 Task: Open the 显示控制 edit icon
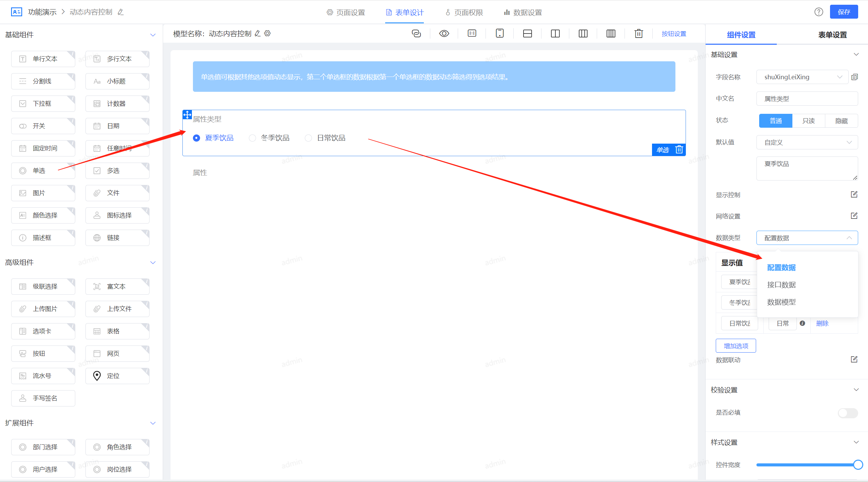tap(854, 194)
